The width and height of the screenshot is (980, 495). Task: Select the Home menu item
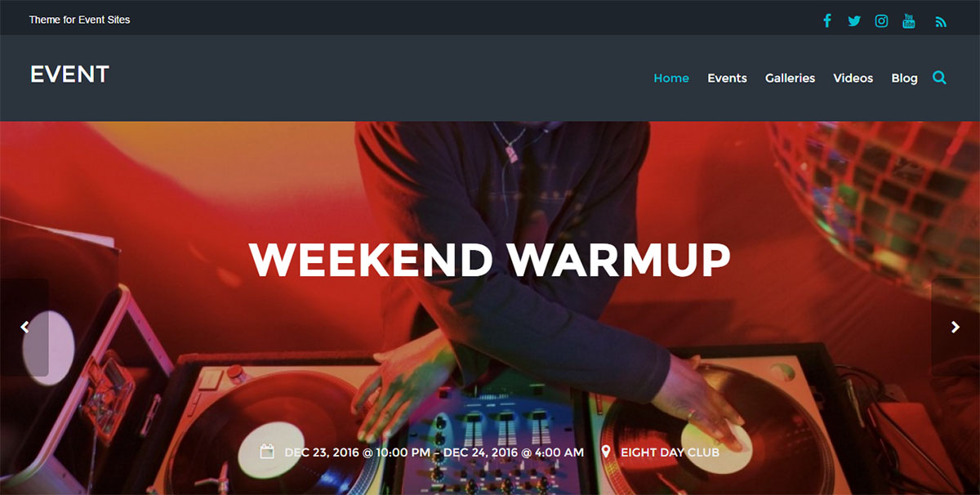click(x=671, y=78)
